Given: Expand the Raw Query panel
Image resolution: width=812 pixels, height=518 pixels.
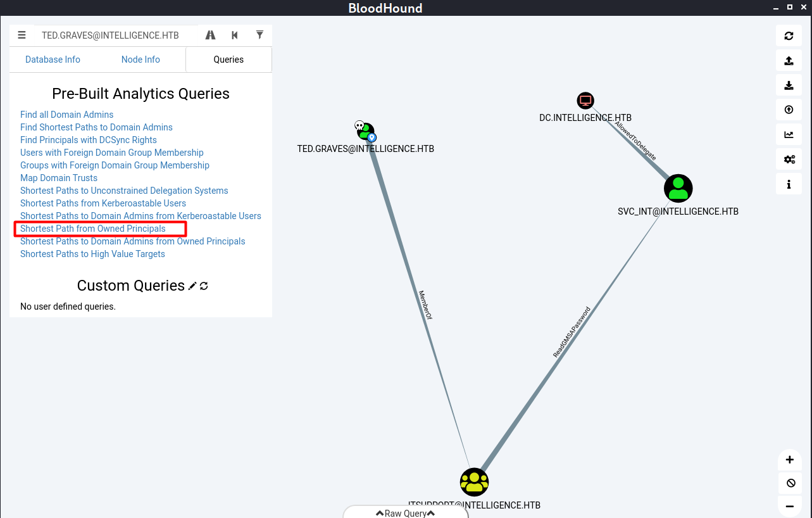Looking at the screenshot, I should coord(406,512).
